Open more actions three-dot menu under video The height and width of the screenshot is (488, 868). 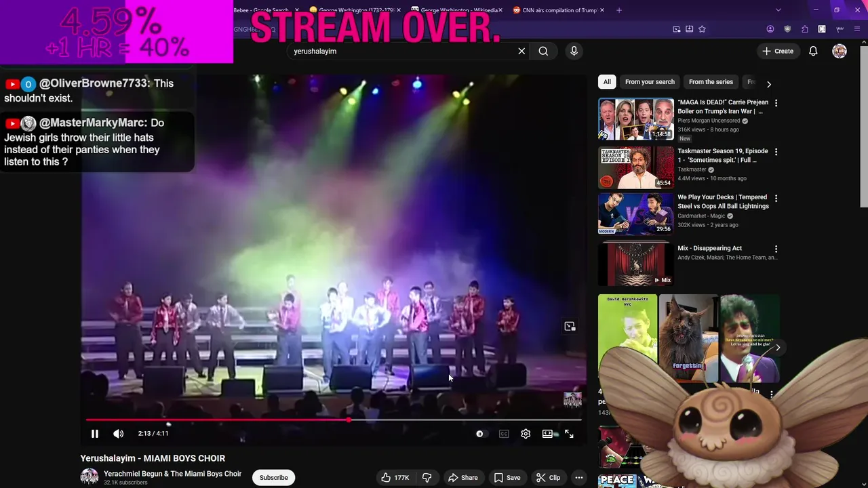pos(579,478)
